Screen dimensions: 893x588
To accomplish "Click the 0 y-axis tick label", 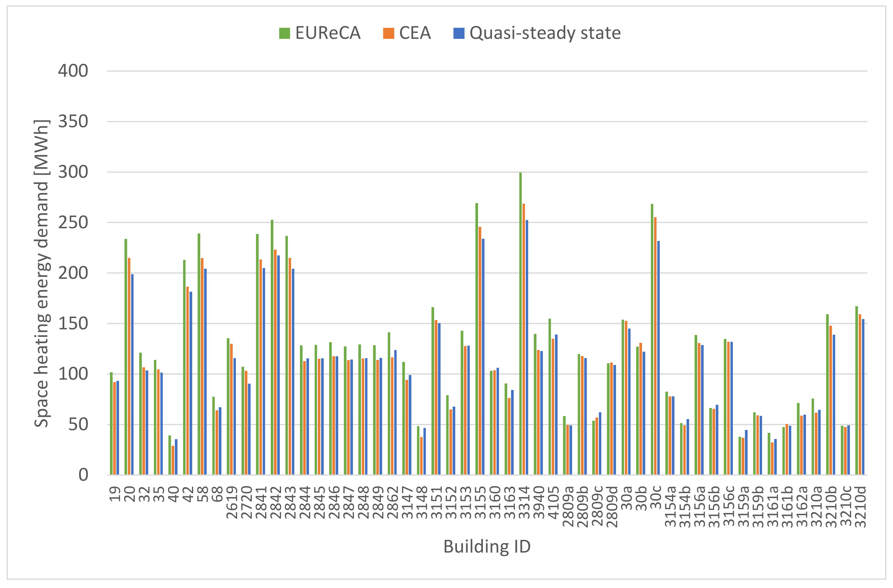I will tap(83, 475).
